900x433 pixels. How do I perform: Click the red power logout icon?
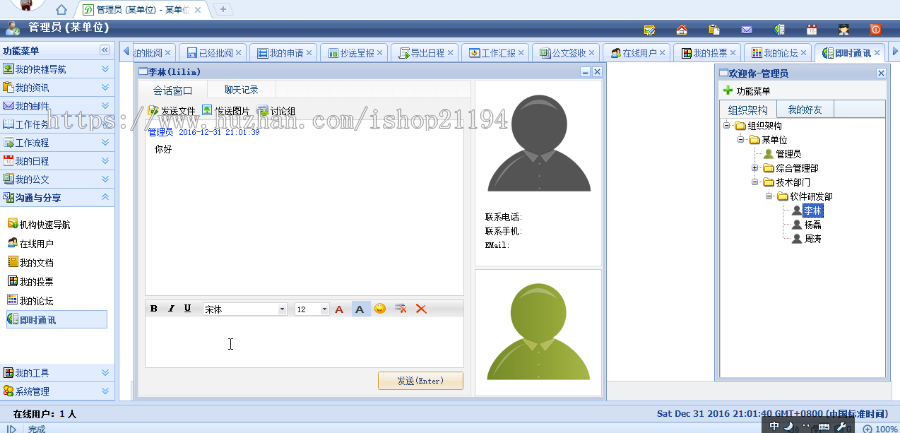click(x=876, y=29)
